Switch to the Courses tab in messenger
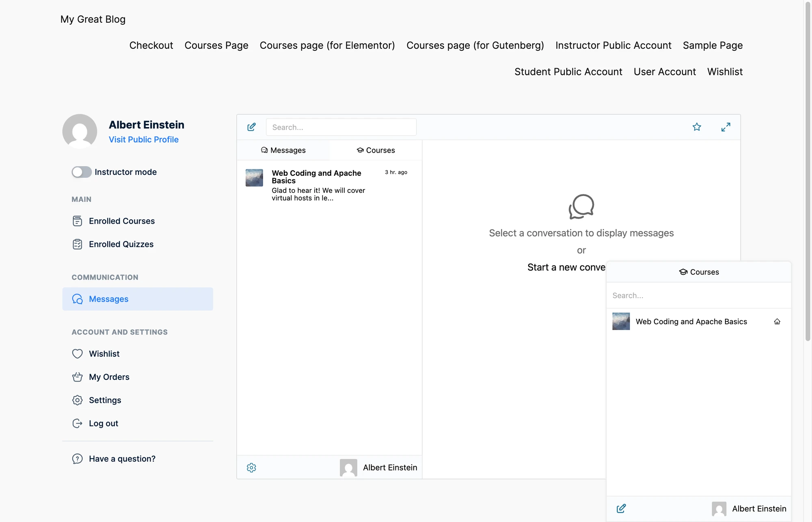This screenshot has width=812, height=522. pos(376,150)
